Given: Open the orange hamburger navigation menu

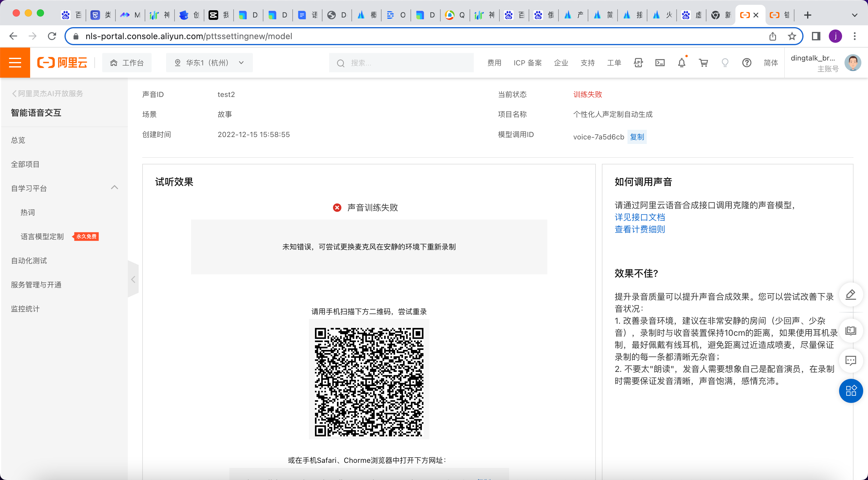Looking at the screenshot, I should click(x=15, y=63).
